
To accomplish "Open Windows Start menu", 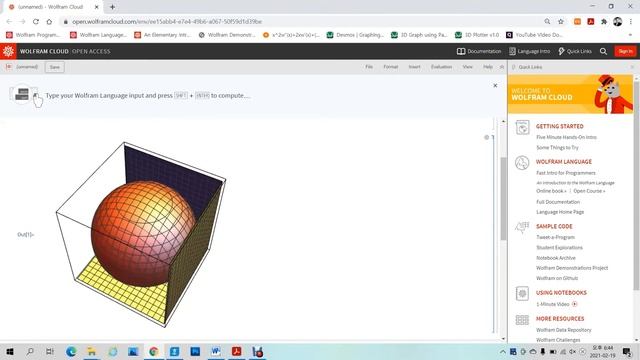I will point(10,351).
